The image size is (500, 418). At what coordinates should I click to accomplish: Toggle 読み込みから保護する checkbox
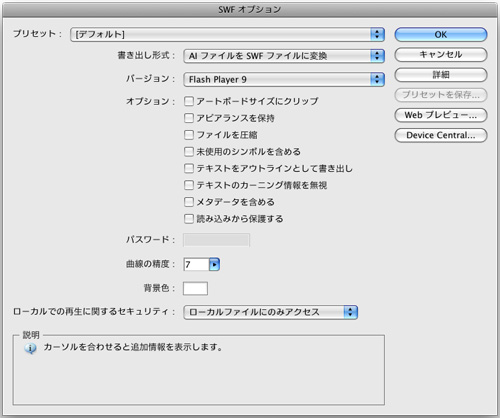(x=189, y=219)
